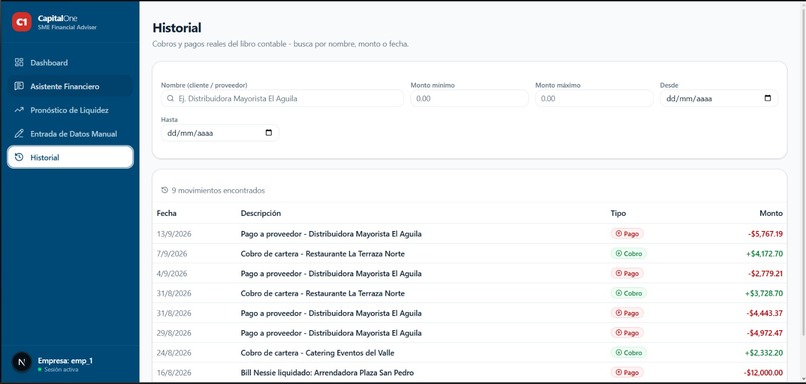Click the Pago badge for -$4,443.37 row

coord(627,313)
